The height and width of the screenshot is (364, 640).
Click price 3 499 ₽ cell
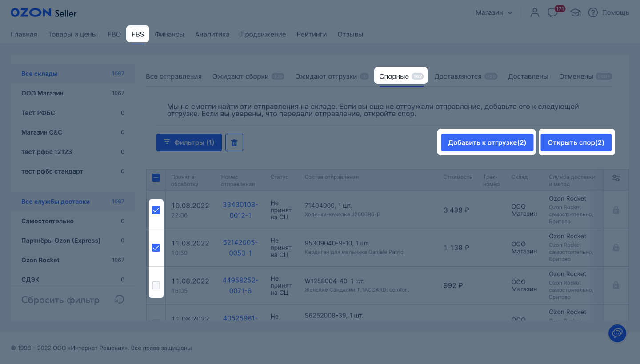coord(456,210)
